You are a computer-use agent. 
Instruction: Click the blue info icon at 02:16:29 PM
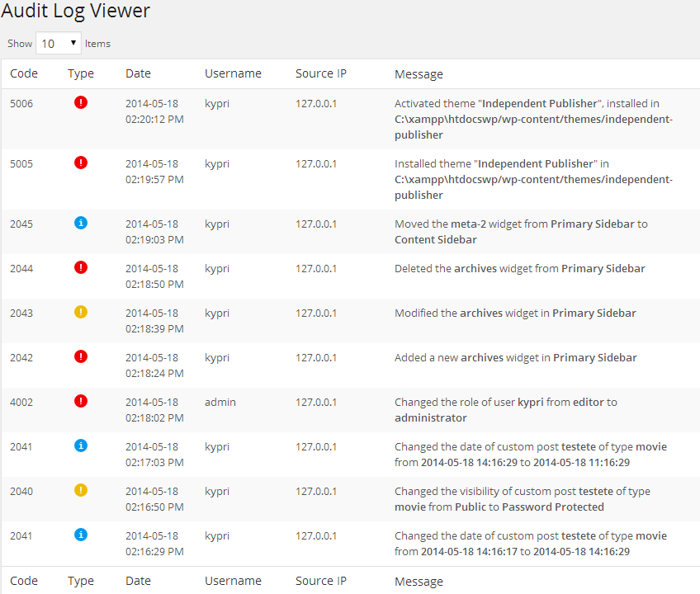coord(81,535)
